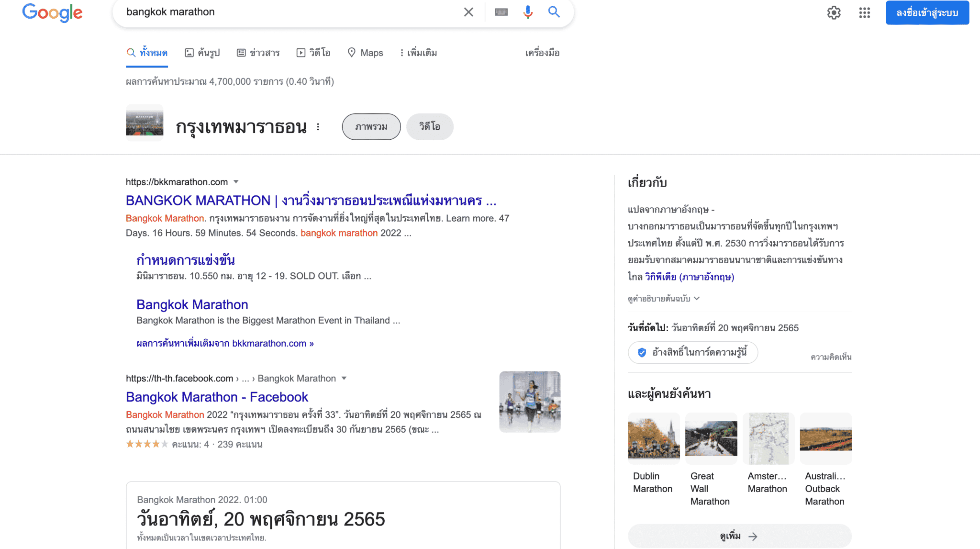
Task: Click the runner thumbnail in Facebook result
Action: click(530, 402)
